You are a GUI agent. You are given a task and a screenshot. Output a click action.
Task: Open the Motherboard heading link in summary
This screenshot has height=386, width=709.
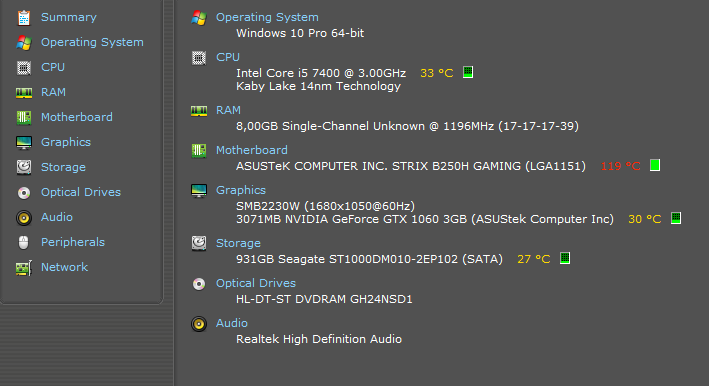click(x=251, y=150)
